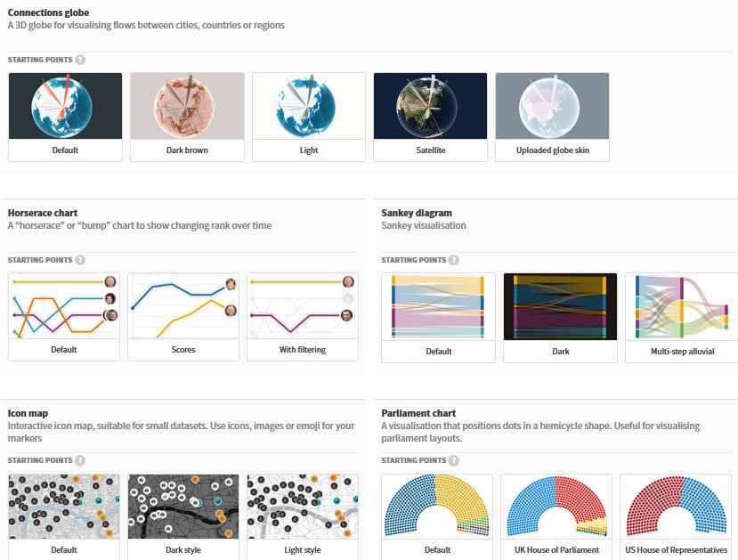Open the Multi-step alluvial Sankey template
Screen dimensions: 738x560
coord(682,317)
